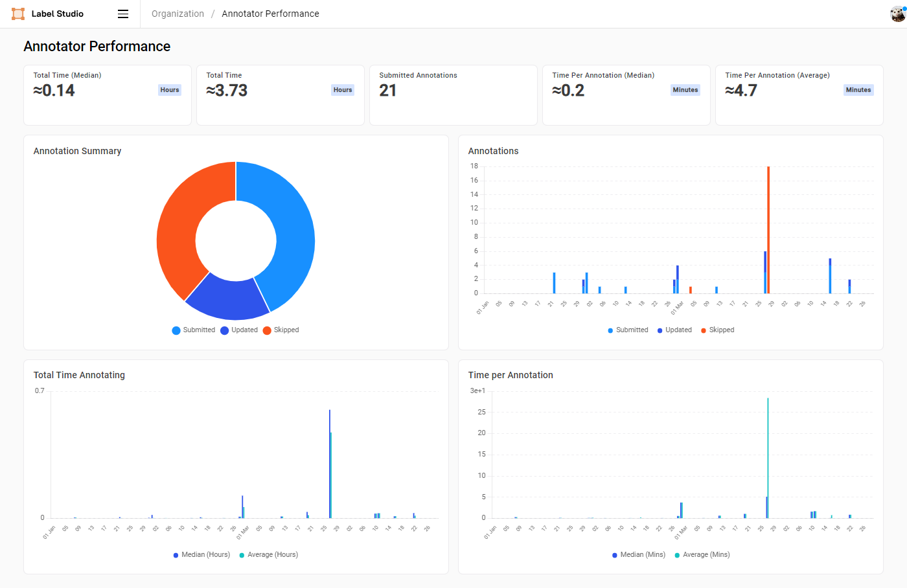Click the Minutes badge on Time Per Annotation (Median)
The height and width of the screenshot is (588, 907).
[685, 90]
